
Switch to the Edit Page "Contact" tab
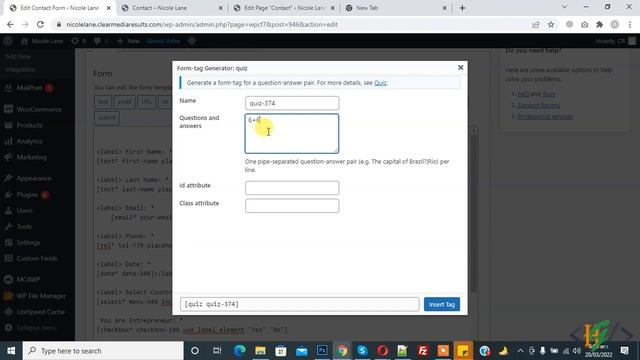(284, 8)
